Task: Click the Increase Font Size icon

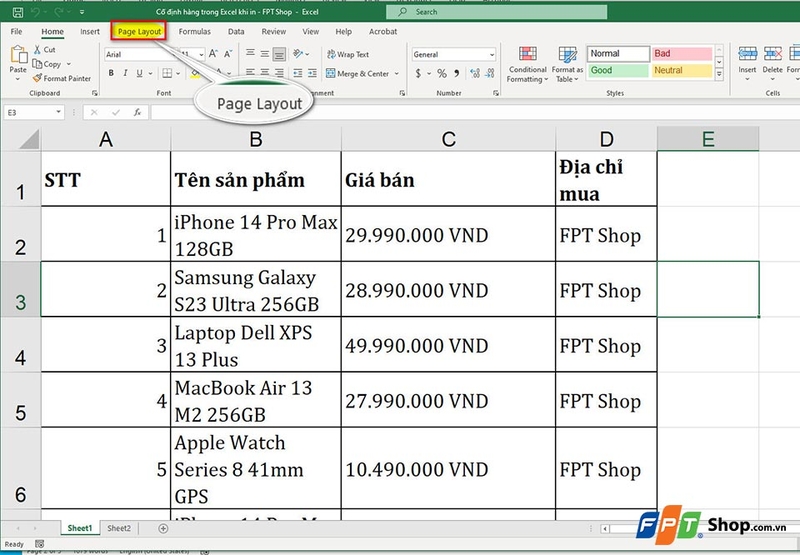Action: coord(213,54)
